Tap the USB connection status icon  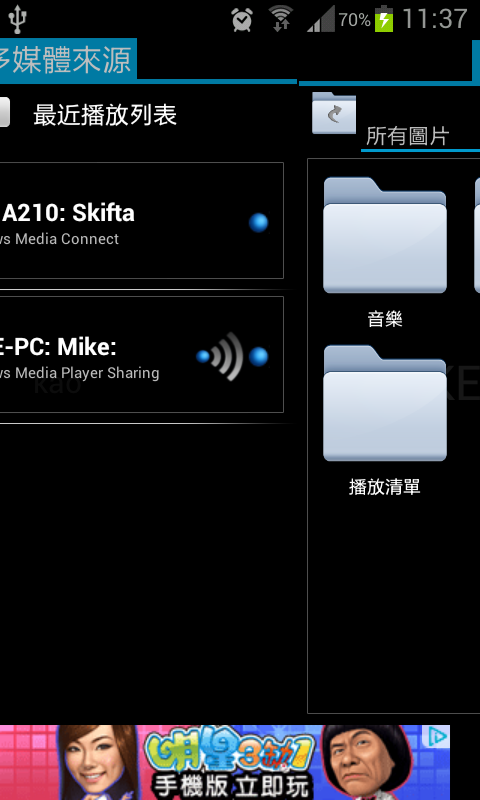click(x=18, y=19)
